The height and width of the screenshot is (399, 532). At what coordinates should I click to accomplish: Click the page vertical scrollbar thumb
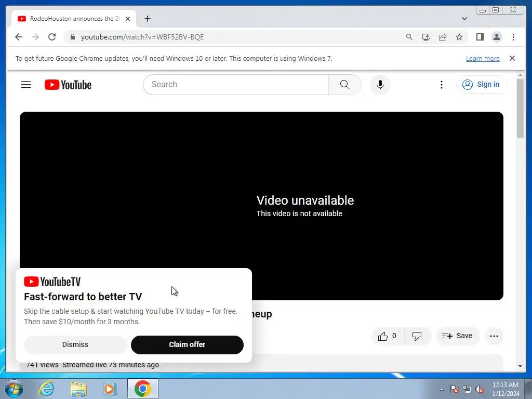[520, 108]
